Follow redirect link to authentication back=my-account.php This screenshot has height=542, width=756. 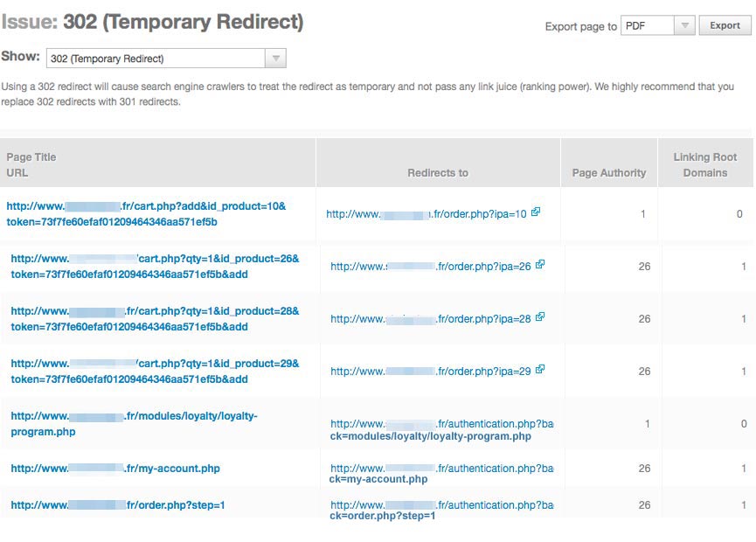pos(441,474)
